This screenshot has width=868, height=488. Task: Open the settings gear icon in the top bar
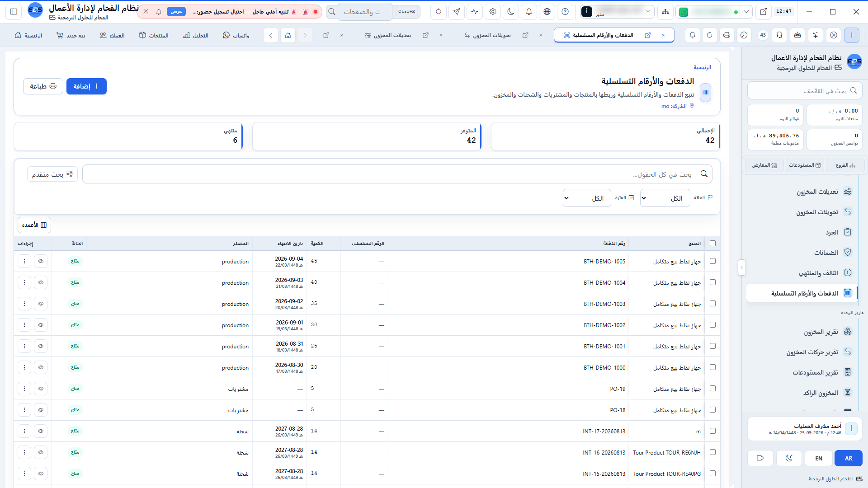[493, 12]
